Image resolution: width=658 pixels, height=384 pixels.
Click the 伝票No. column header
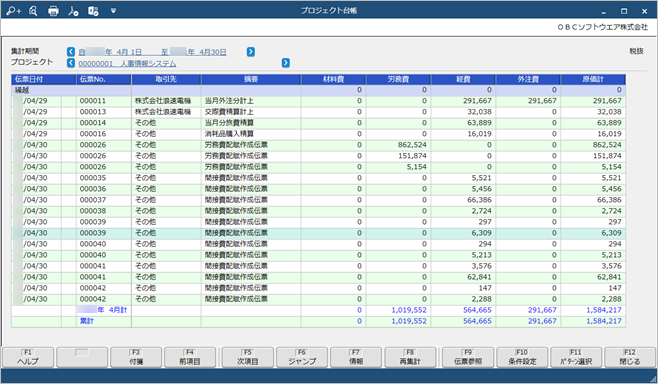pos(104,79)
